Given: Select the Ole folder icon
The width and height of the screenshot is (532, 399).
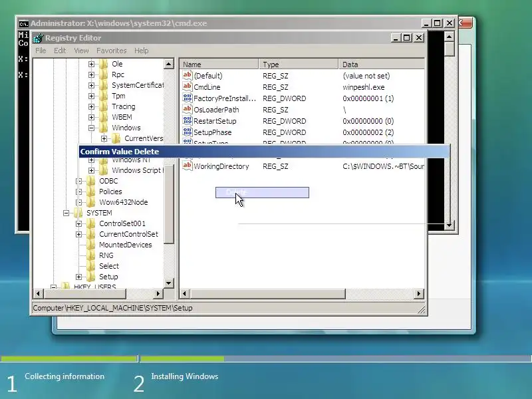Looking at the screenshot, I should tap(104, 64).
